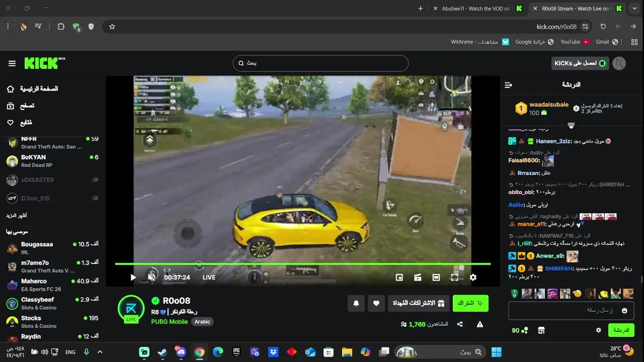Image resolution: width=644 pixels, height=362 pixels.
Task: Go to the home page sidebar item
Action: [x=32, y=88]
